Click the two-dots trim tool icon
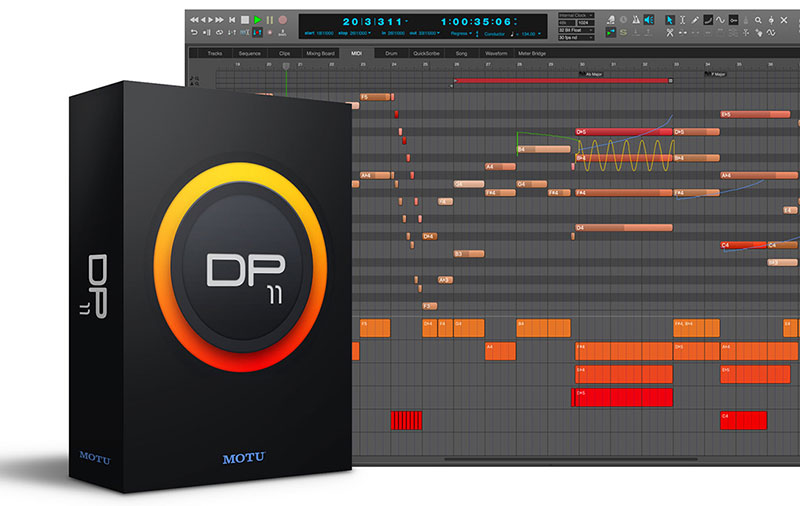The image size is (800, 506). point(683,33)
